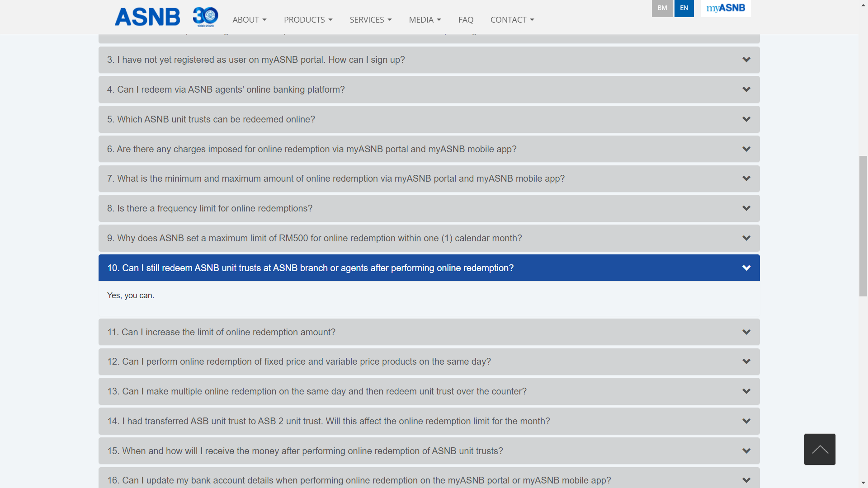The image size is (868, 488).
Task: Expand question 6 about redemption charges
Action: pos(429,149)
